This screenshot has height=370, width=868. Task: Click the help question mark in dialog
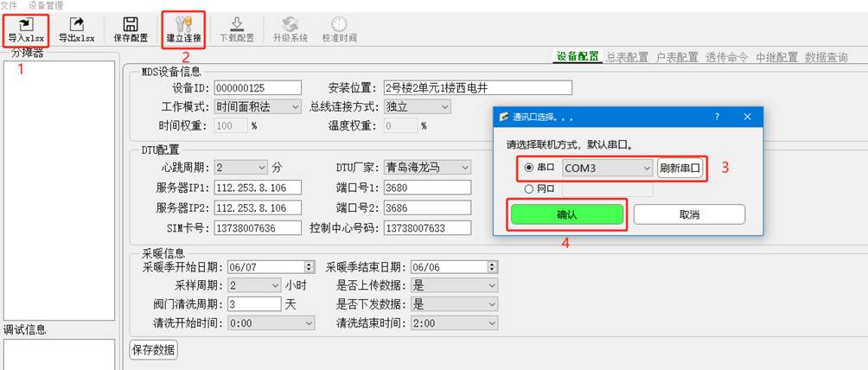(716, 116)
